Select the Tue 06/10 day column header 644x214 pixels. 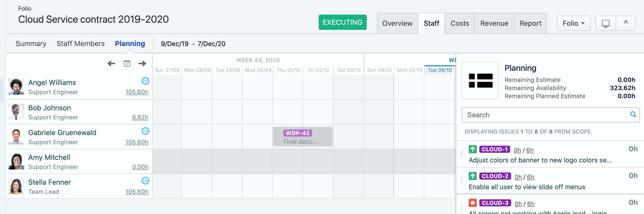pyautogui.click(x=440, y=70)
